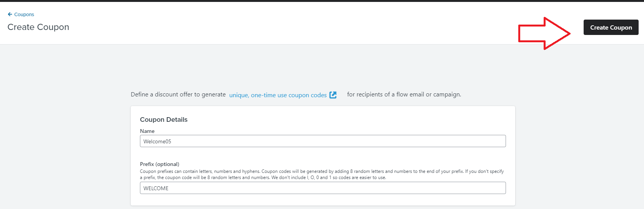
Task: Click the gray margin left of the coupon card
Action: [x=65, y=154]
